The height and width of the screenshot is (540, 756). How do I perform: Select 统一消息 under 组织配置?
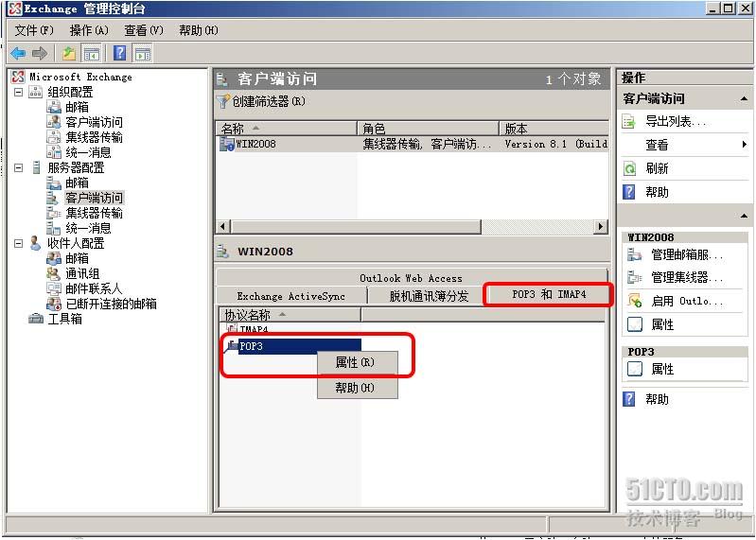[x=88, y=152]
